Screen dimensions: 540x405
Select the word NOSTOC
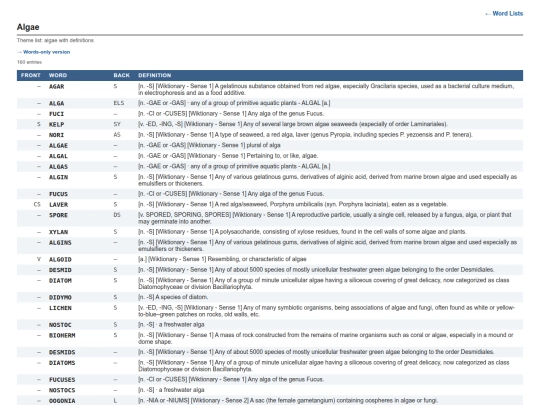60,325
